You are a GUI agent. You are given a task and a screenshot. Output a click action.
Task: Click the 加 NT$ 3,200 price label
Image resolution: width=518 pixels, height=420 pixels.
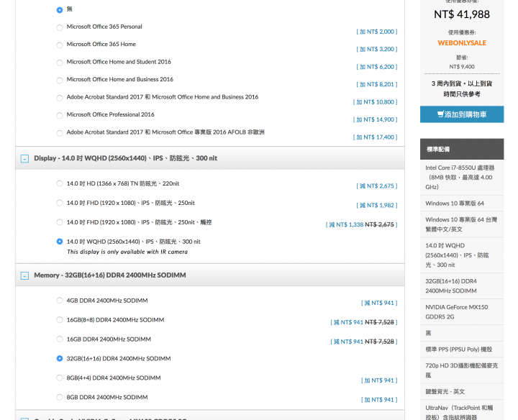(376, 49)
